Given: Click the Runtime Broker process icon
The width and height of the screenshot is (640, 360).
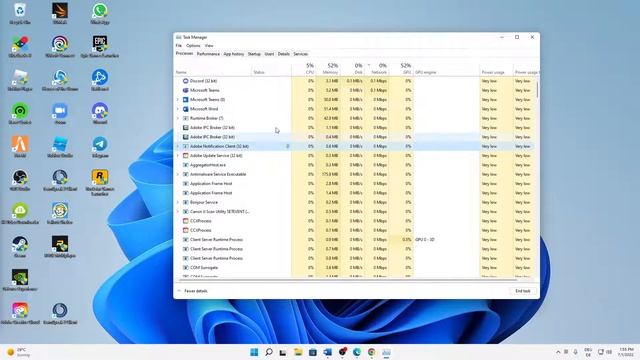Looking at the screenshot, I should [185, 118].
